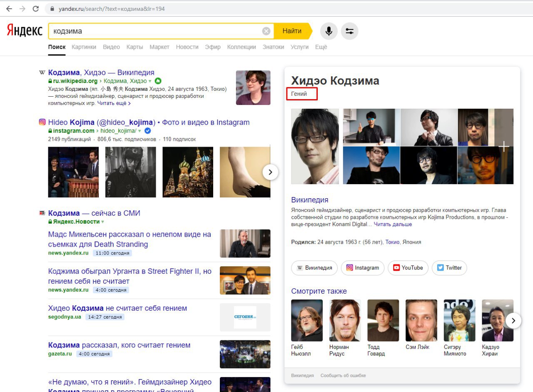Open the Instagram pill button in info card
Screen dimensions: 533x392
[x=363, y=268]
